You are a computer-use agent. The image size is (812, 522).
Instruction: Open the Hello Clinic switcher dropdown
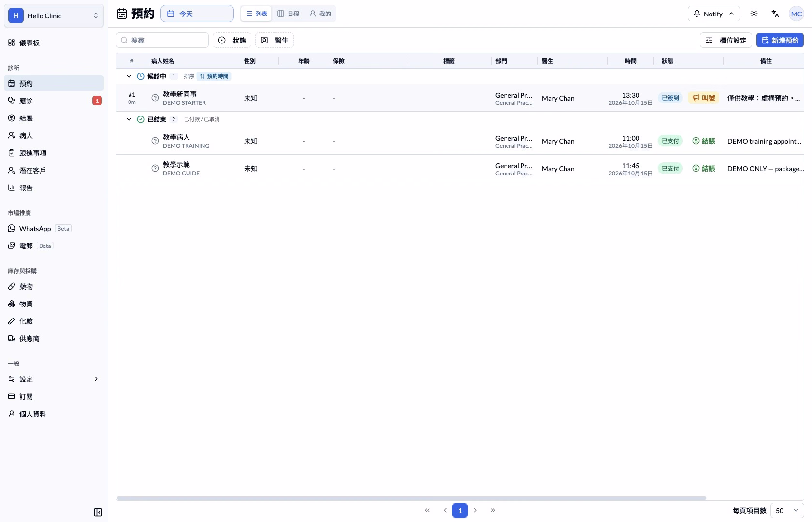pyautogui.click(x=54, y=15)
